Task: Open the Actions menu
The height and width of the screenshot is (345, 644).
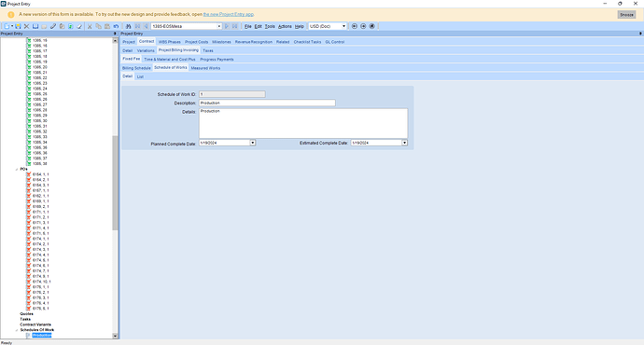Action: [x=285, y=26]
